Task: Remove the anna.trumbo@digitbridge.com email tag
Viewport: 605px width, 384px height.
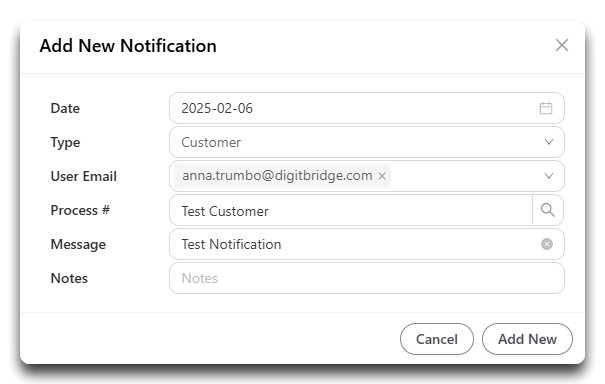Action: pos(382,176)
